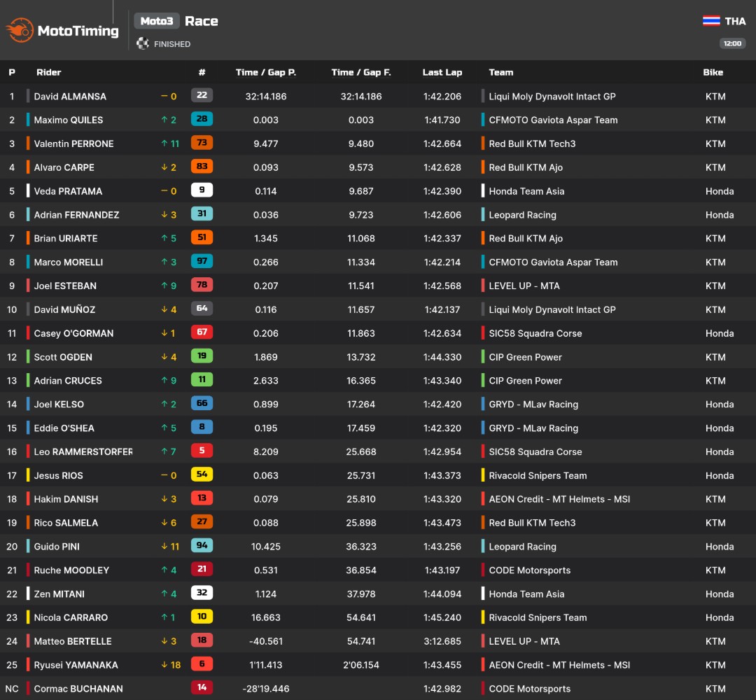This screenshot has height=700, width=756.
Task: Click number badge 31 of Adrian Fernandez
Action: pos(202,213)
